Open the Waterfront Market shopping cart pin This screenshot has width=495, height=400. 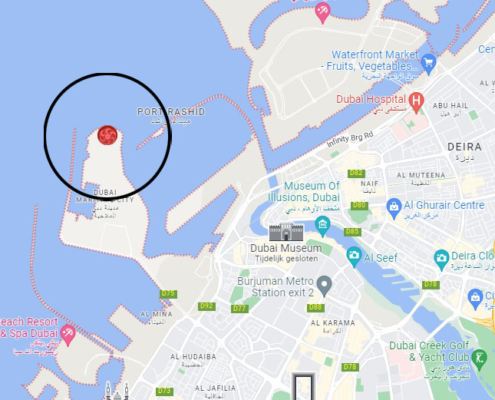(x=428, y=64)
